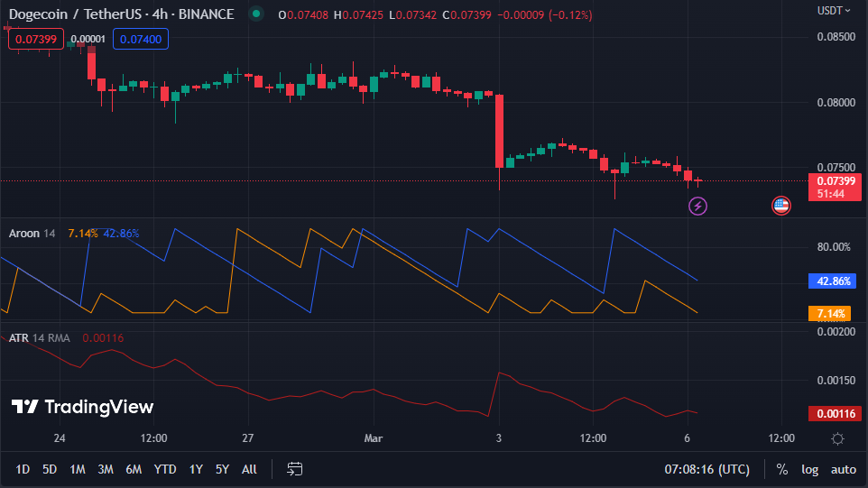Toggle log scale mode

click(x=810, y=469)
